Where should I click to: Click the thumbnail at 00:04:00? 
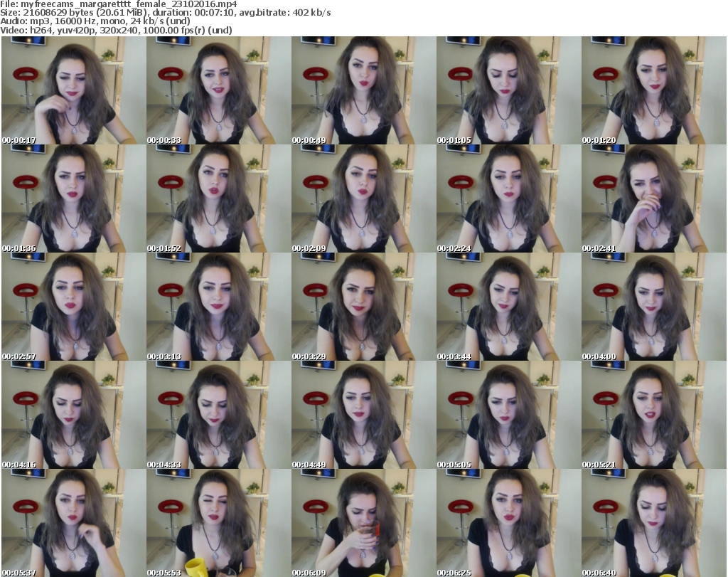click(x=653, y=307)
